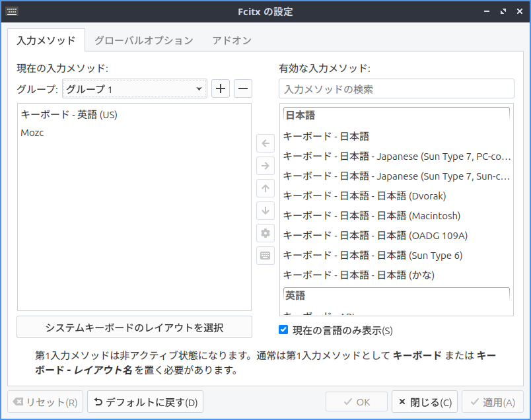Select Japanese (Sun Type 7, PC-co… entry
Viewport: 531px width, 420px height.
396,156
